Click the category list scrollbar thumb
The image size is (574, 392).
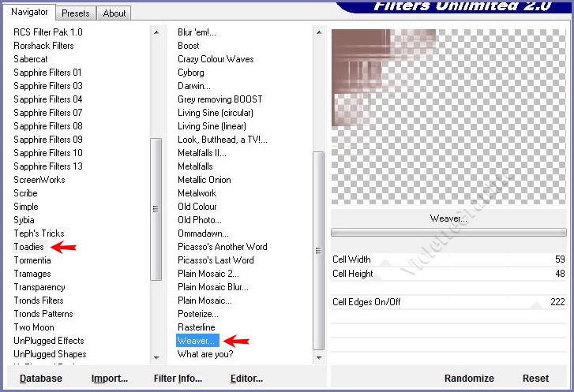point(156,209)
